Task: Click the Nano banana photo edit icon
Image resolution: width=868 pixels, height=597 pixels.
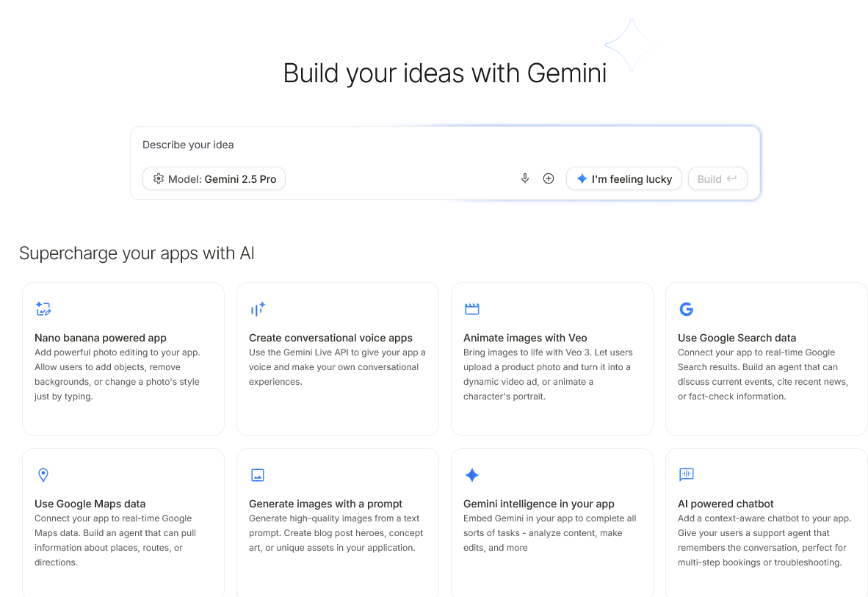Action: (43, 309)
